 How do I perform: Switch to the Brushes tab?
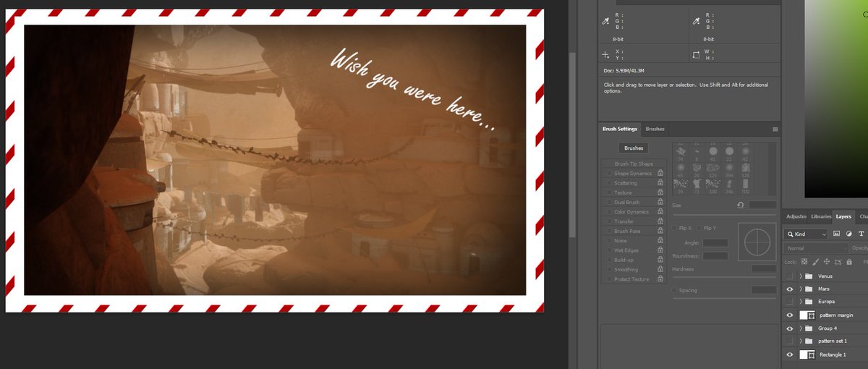[x=655, y=129]
